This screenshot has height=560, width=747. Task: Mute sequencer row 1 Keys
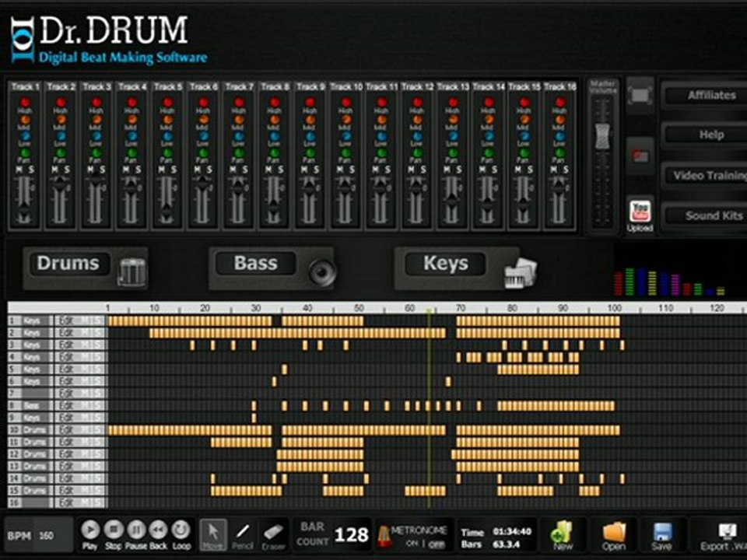click(86, 320)
